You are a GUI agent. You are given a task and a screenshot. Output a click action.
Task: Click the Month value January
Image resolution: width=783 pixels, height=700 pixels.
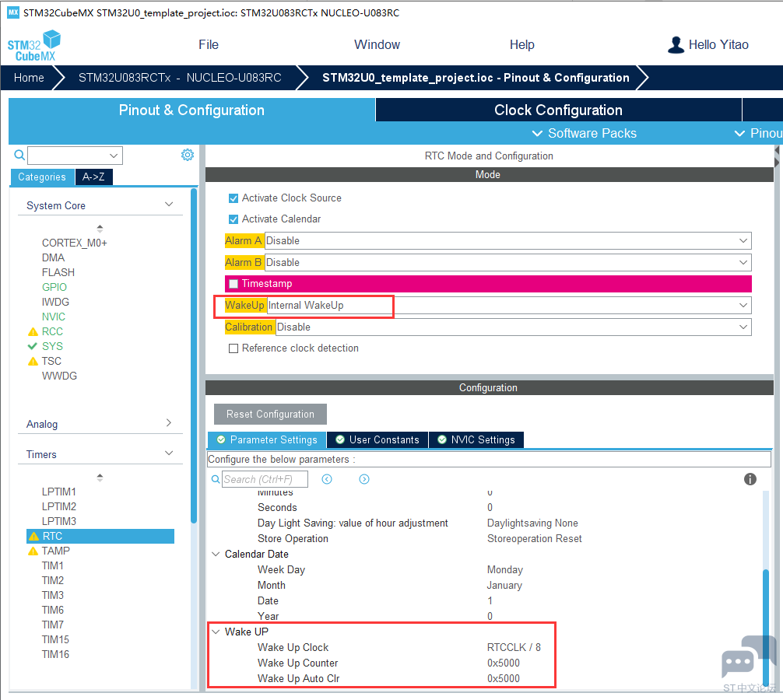(504, 585)
